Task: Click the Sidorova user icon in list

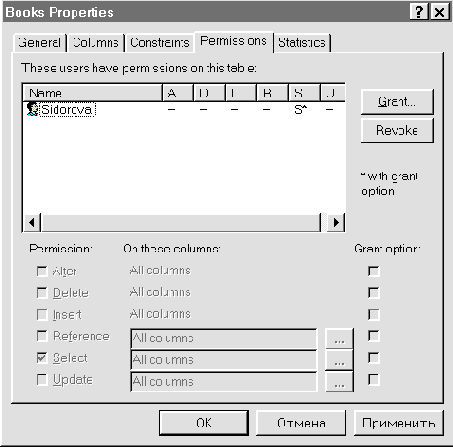Action: coord(32,109)
